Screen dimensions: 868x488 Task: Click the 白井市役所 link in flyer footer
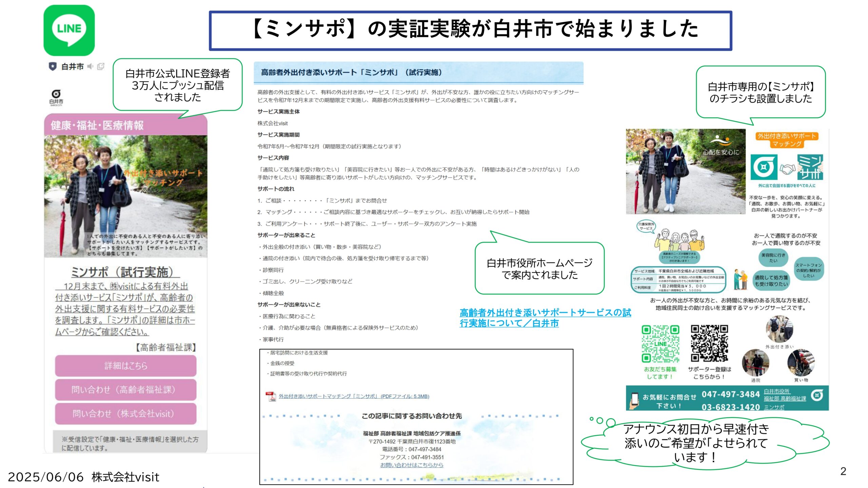click(777, 391)
